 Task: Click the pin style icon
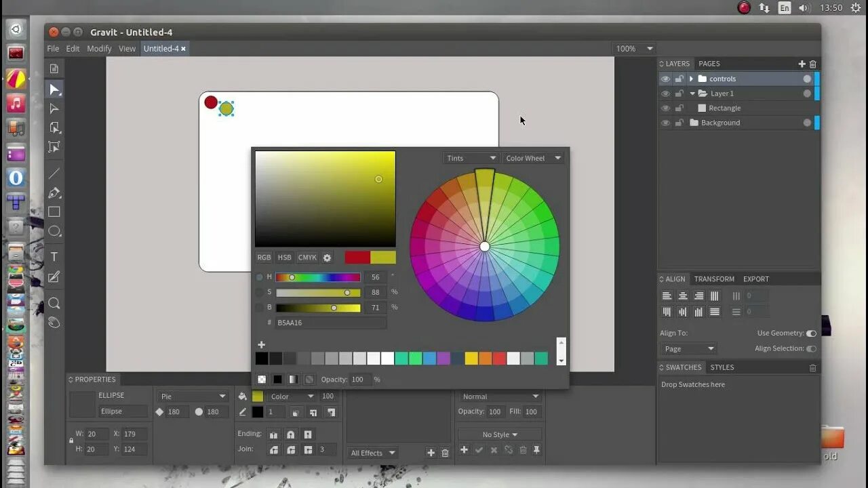pos(536,450)
